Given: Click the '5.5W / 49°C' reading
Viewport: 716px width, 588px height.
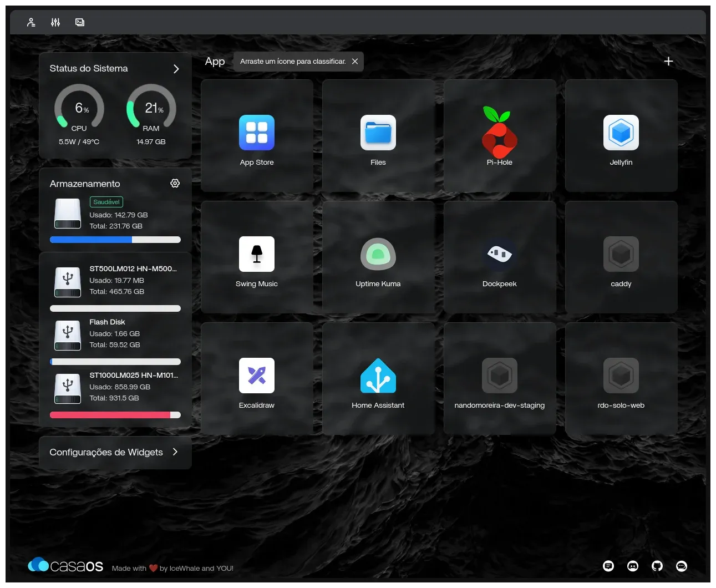Looking at the screenshot, I should 79,141.
